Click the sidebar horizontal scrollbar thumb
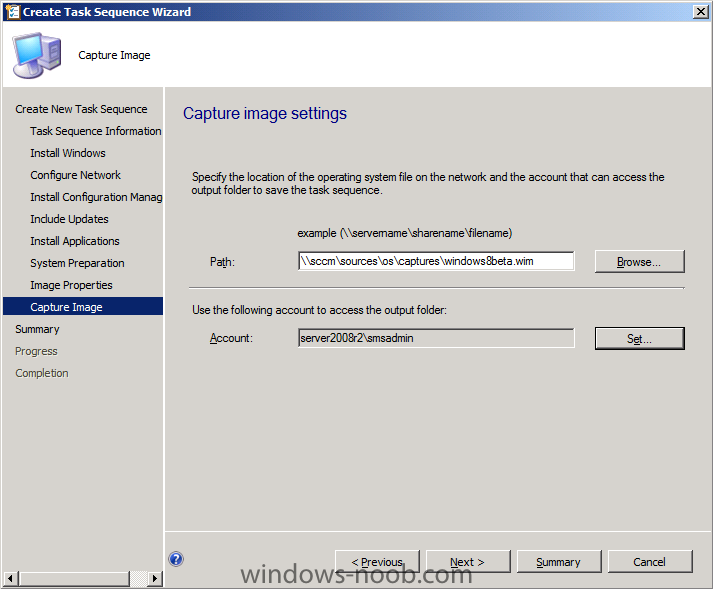The image size is (713, 589). [x=75, y=579]
